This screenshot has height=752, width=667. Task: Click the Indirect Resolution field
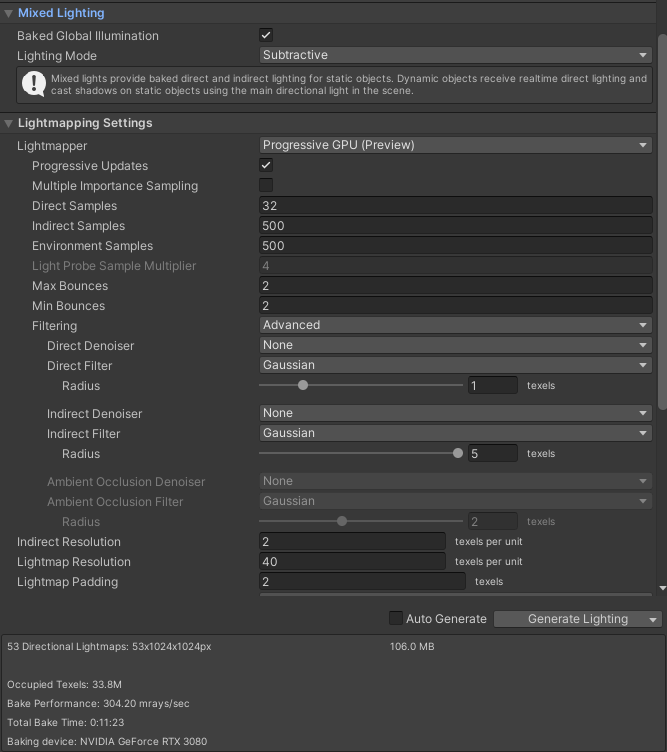(x=352, y=542)
